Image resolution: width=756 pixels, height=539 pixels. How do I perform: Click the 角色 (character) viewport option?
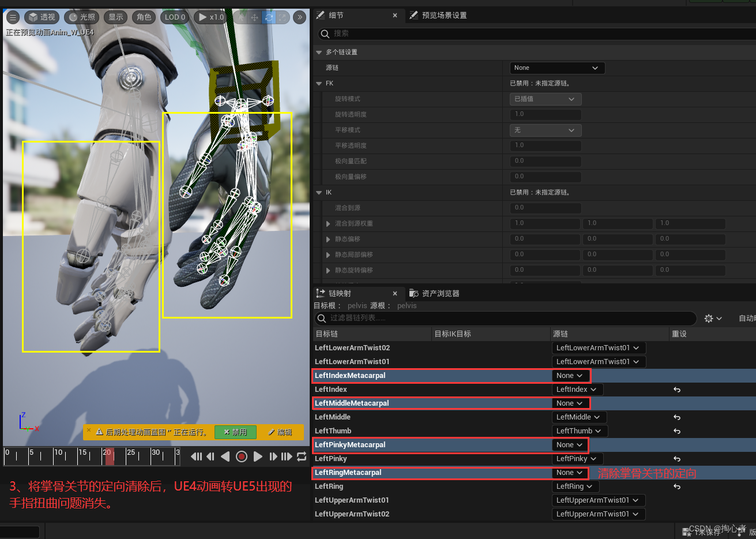point(144,17)
